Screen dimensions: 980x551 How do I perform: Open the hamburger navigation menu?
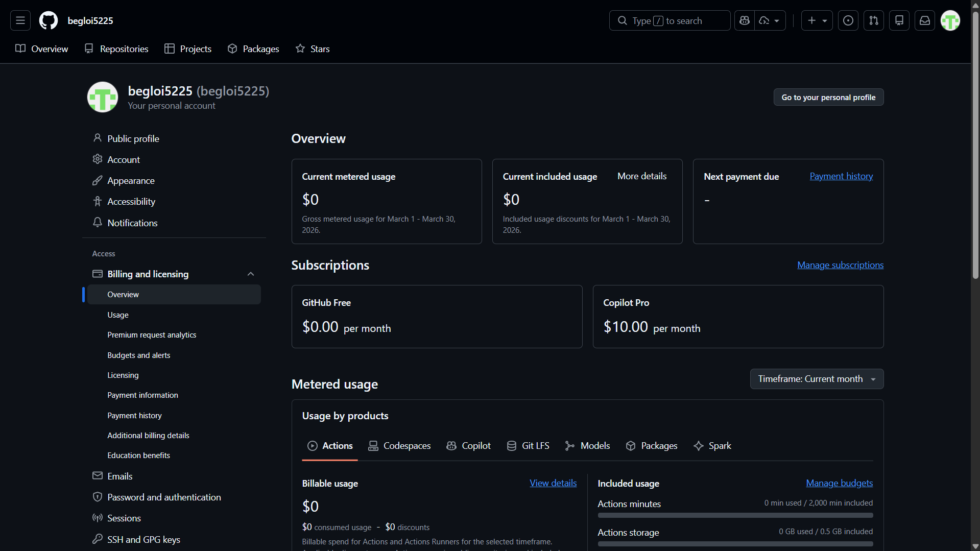tap(20, 20)
